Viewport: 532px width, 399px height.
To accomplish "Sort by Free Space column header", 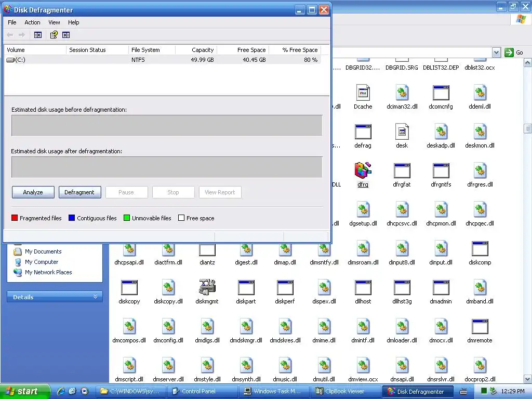I will coord(243,50).
